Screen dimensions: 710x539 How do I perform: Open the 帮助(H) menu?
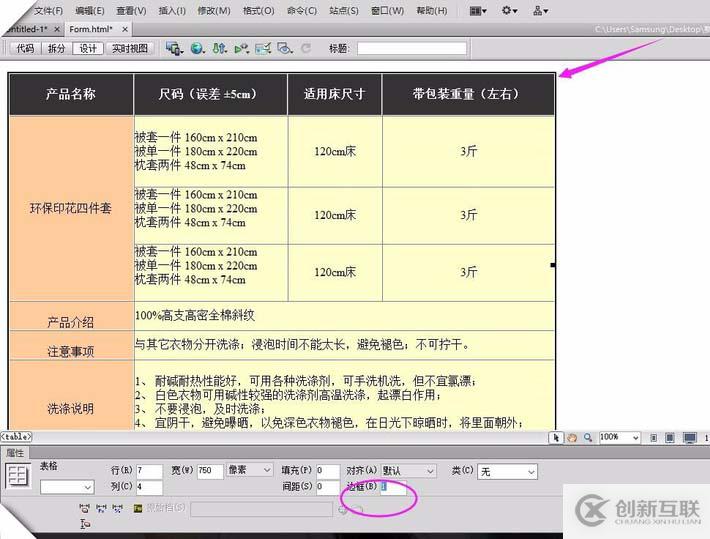click(x=432, y=10)
